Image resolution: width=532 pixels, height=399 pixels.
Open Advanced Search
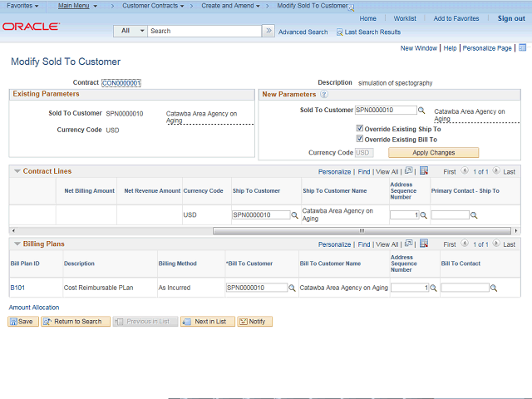tap(303, 32)
